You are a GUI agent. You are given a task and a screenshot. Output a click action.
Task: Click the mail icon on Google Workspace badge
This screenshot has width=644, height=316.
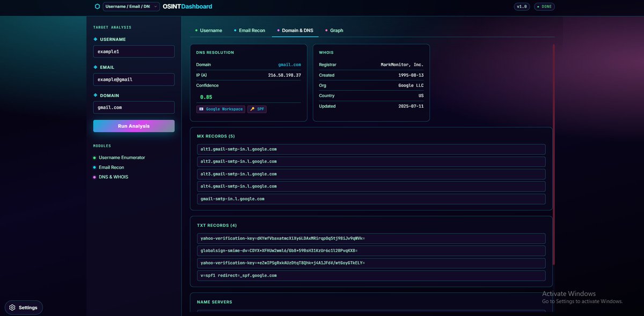(201, 109)
